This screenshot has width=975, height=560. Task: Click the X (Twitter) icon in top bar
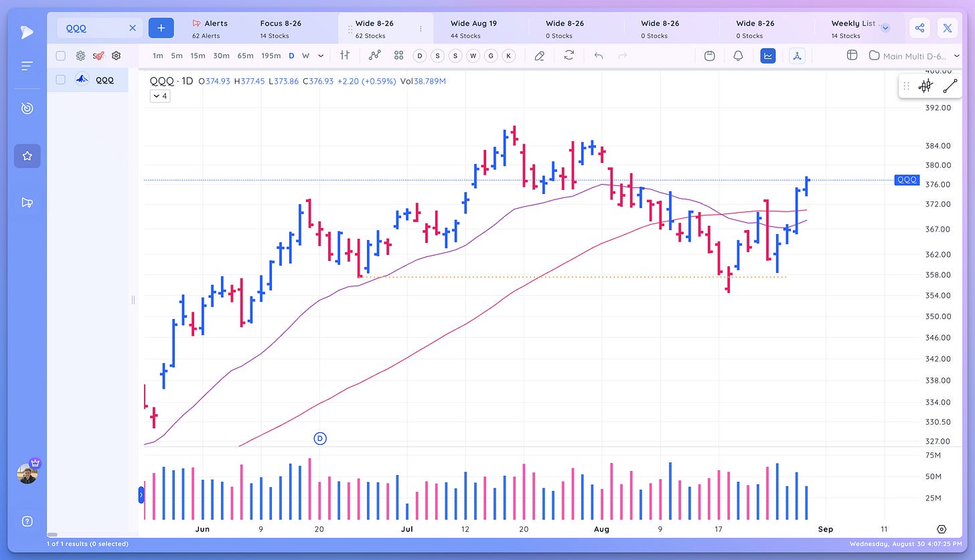[948, 28]
